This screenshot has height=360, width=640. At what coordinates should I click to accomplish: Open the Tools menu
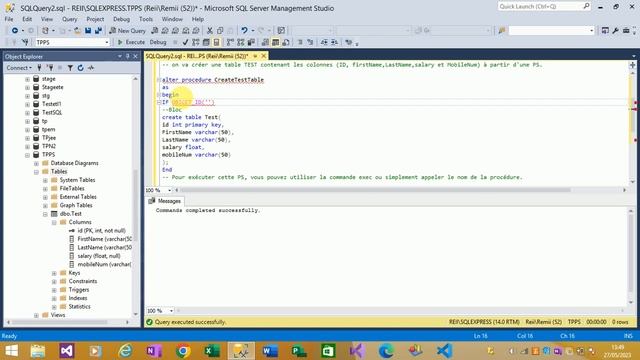click(146, 19)
